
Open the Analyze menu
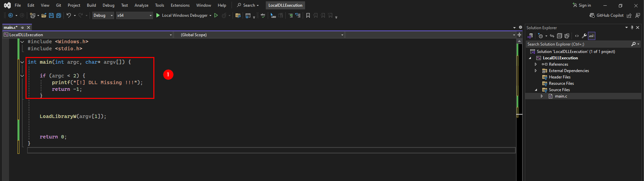tap(141, 5)
